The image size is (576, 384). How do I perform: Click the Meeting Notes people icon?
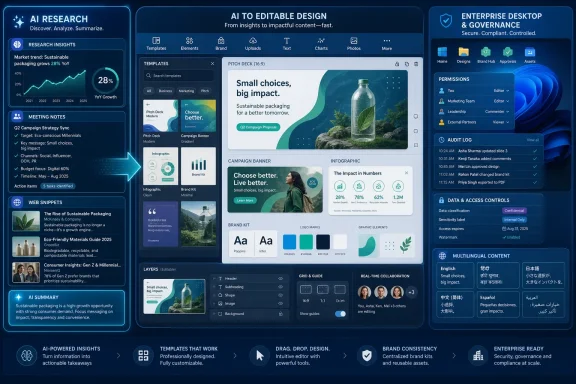tap(17, 116)
